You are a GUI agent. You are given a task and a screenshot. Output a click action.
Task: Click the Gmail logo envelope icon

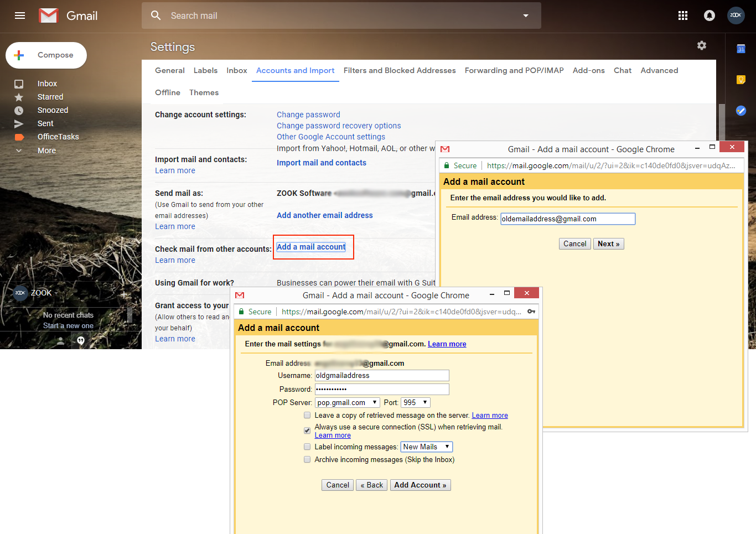click(x=49, y=15)
